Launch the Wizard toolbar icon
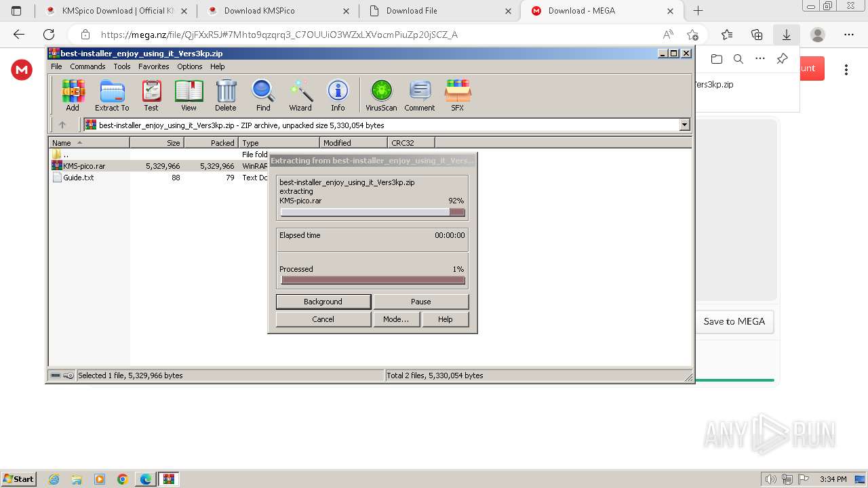The width and height of the screenshot is (868, 488). (300, 95)
